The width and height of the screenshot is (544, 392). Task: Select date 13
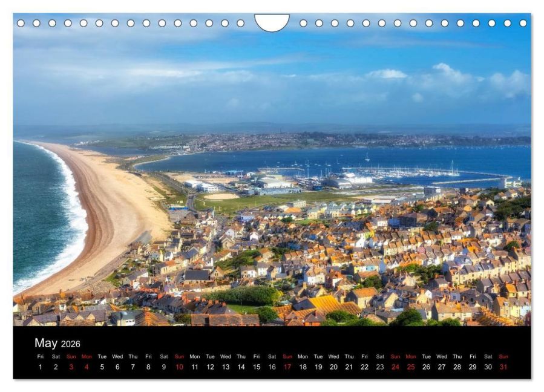tap(226, 367)
